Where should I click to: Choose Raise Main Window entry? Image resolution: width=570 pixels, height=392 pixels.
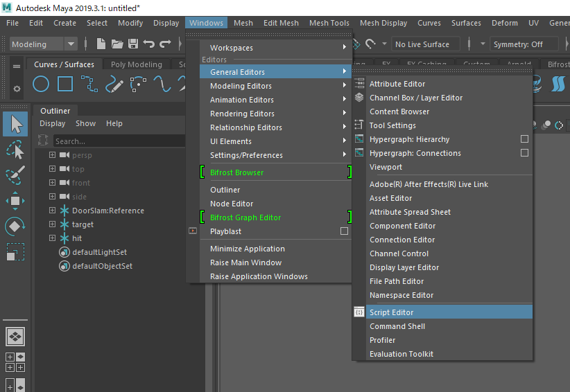[276, 262]
